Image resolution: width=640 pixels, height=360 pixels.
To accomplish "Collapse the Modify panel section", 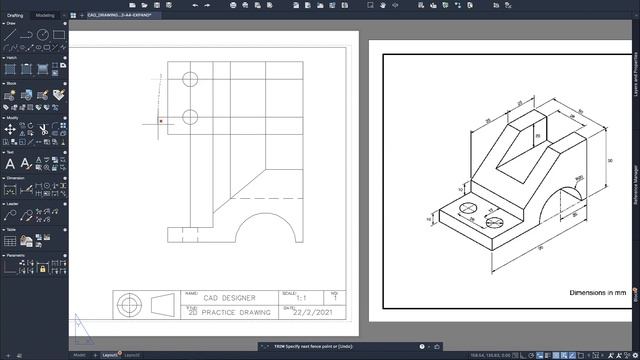I will 4,118.
